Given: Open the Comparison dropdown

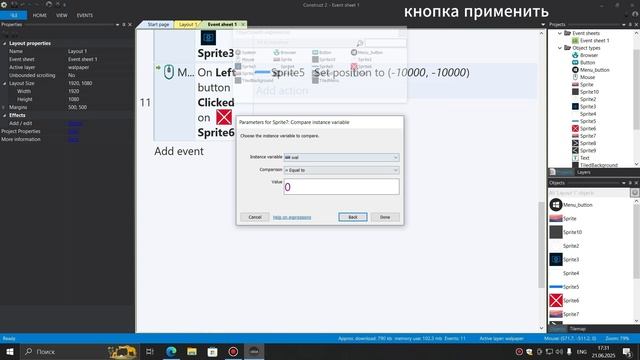Looking at the screenshot, I should pos(341,170).
